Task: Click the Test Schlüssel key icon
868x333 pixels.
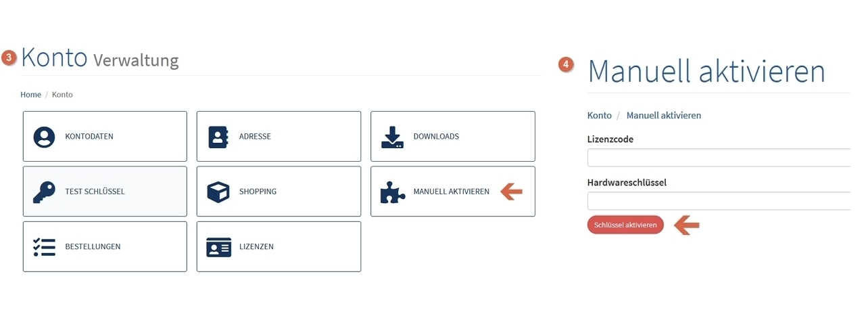Action: click(44, 192)
